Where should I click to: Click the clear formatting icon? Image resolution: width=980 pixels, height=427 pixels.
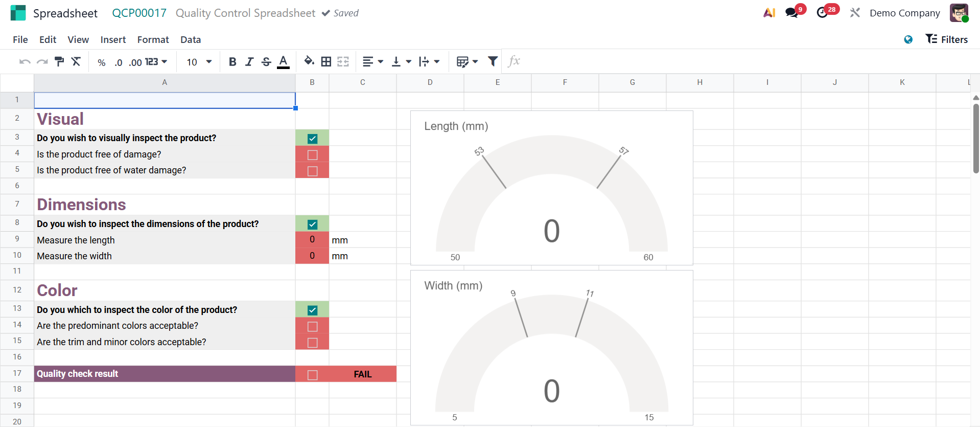[76, 62]
